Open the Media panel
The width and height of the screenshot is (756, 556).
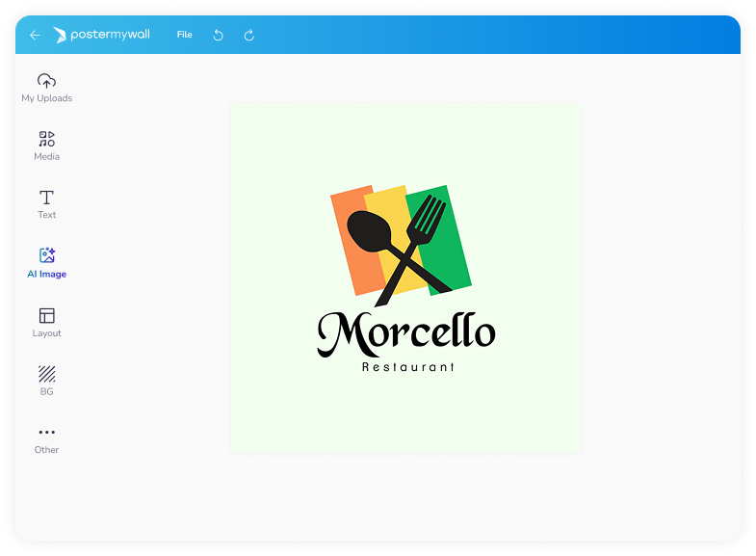click(46, 145)
